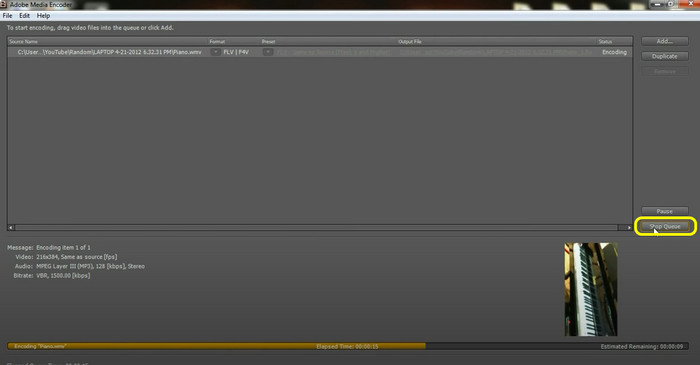Click the FLV | F4V format value

pyautogui.click(x=236, y=52)
